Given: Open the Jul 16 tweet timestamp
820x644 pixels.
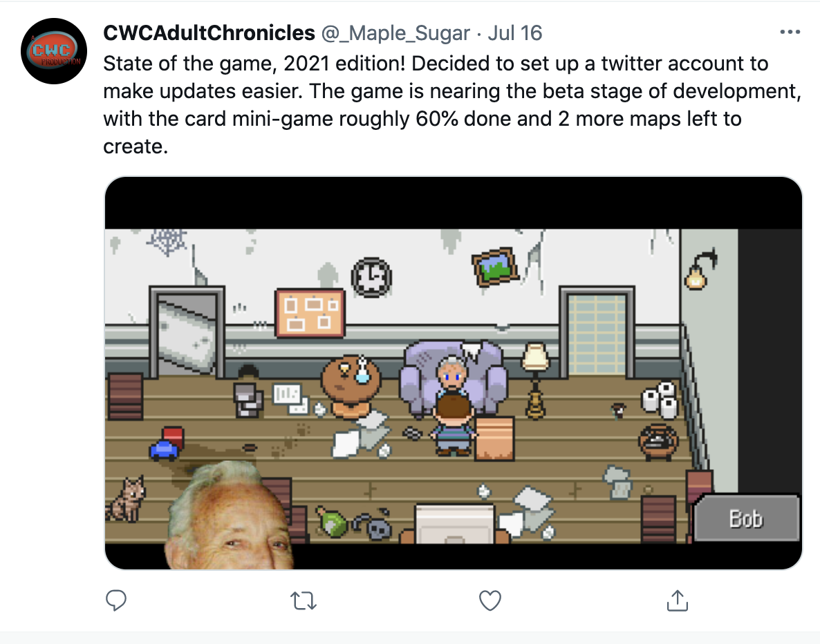Looking at the screenshot, I should tap(514, 33).
